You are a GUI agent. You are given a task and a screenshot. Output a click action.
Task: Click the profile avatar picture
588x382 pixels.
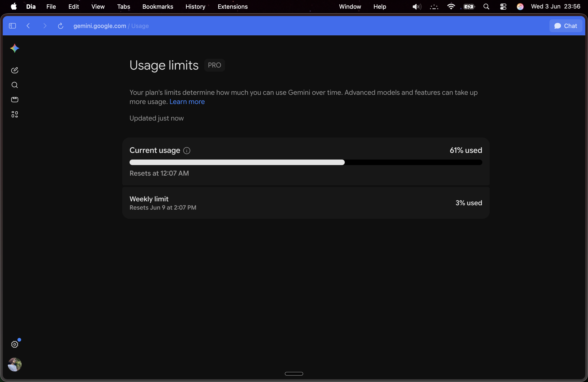point(14,365)
